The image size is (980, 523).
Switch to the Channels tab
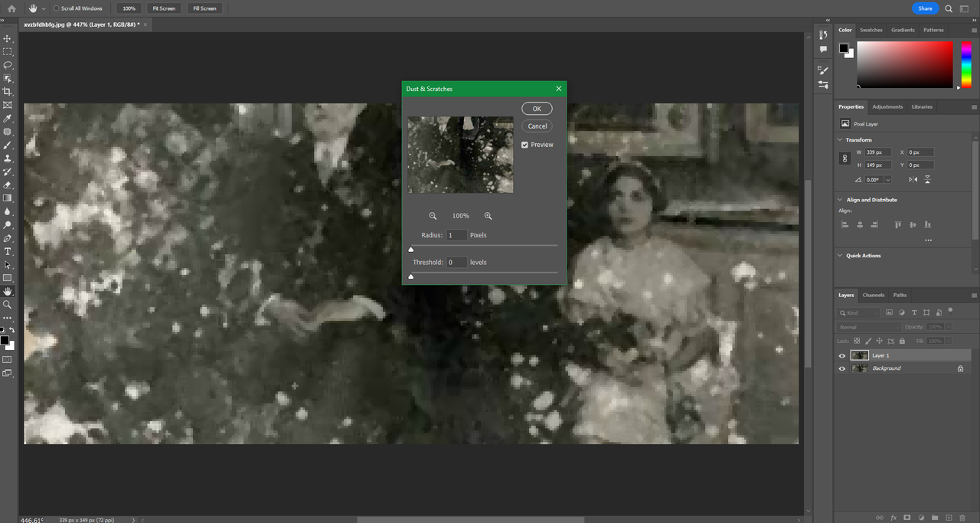pyautogui.click(x=874, y=295)
